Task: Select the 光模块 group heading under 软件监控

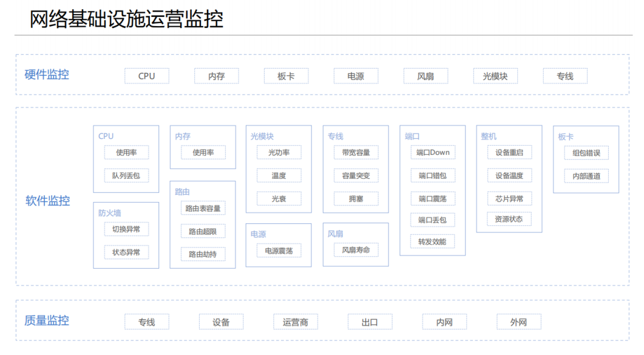Action: [x=262, y=137]
